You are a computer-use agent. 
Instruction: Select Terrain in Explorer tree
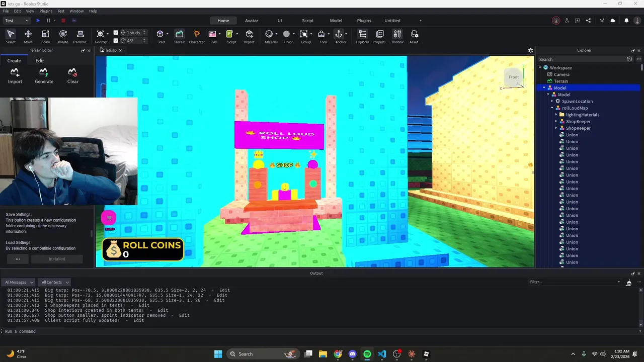pyautogui.click(x=561, y=81)
